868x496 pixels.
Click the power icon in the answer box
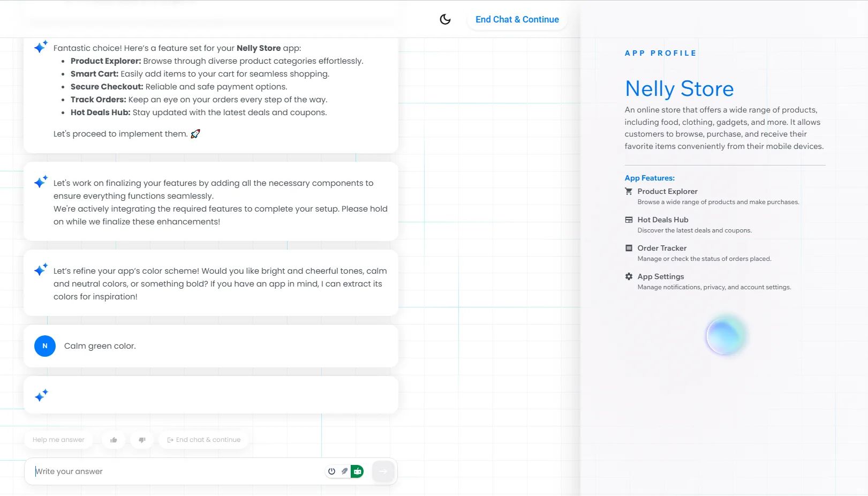(331, 471)
